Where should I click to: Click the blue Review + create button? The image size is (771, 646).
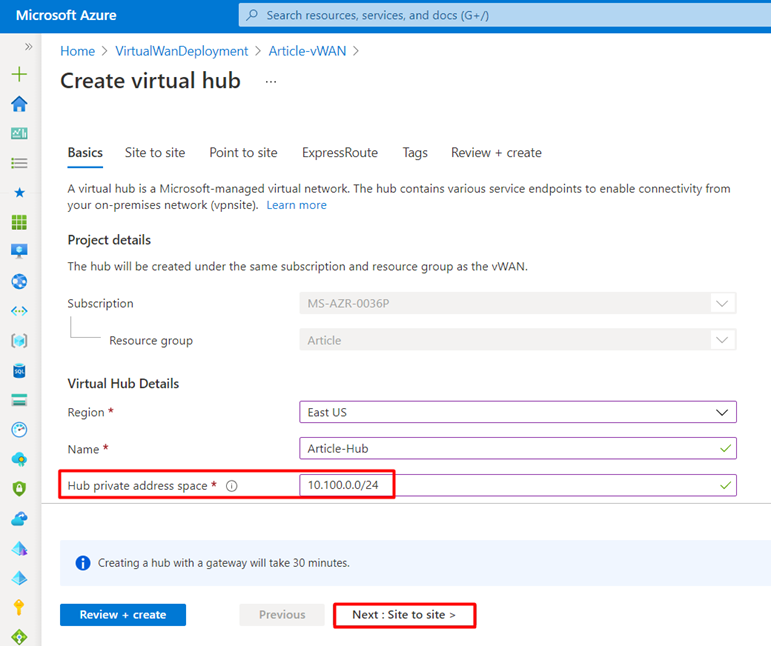(123, 615)
